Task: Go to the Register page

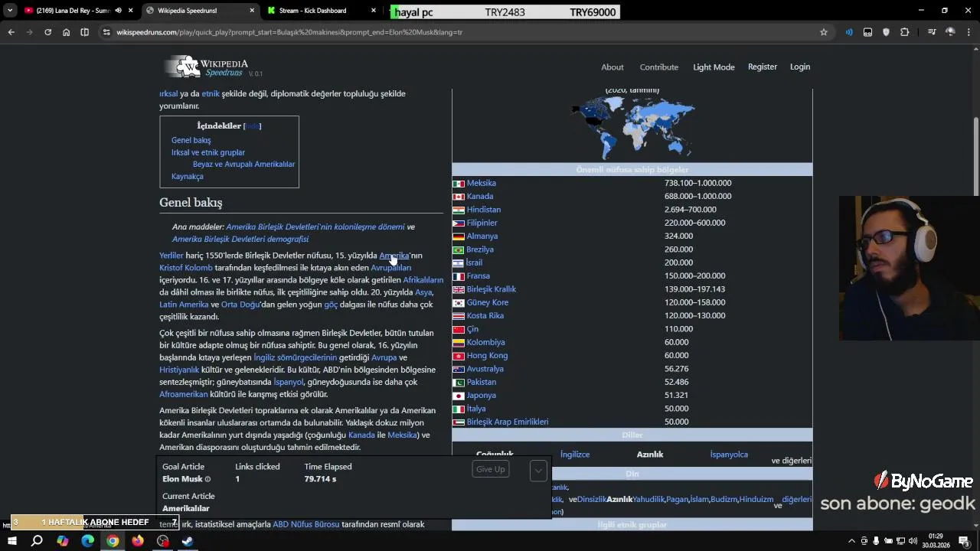Action: coord(763,67)
